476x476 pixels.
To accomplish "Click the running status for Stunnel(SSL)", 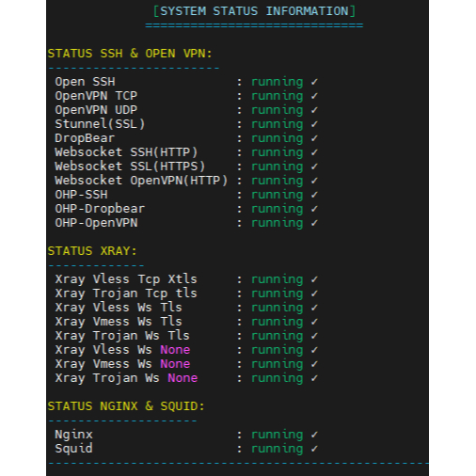I will 278,124.
